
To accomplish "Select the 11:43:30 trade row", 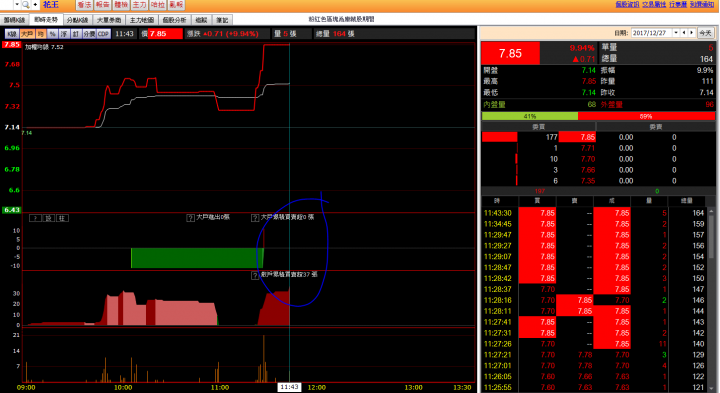I will click(594, 213).
